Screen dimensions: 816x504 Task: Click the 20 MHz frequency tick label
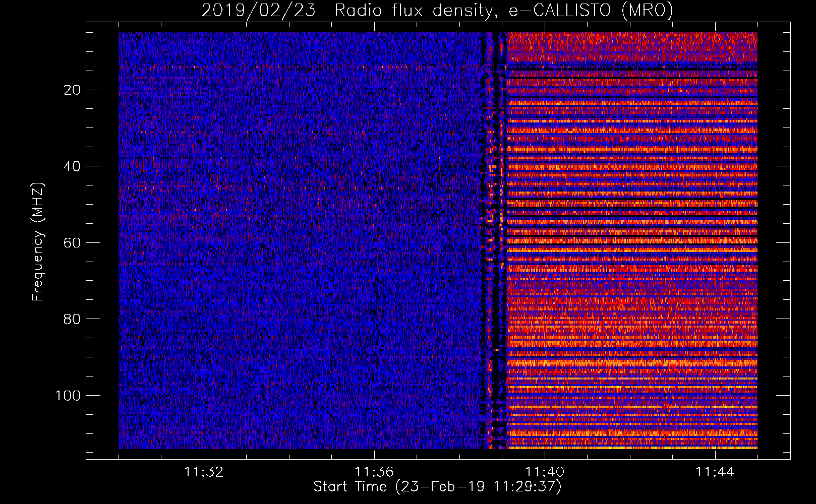click(x=73, y=90)
